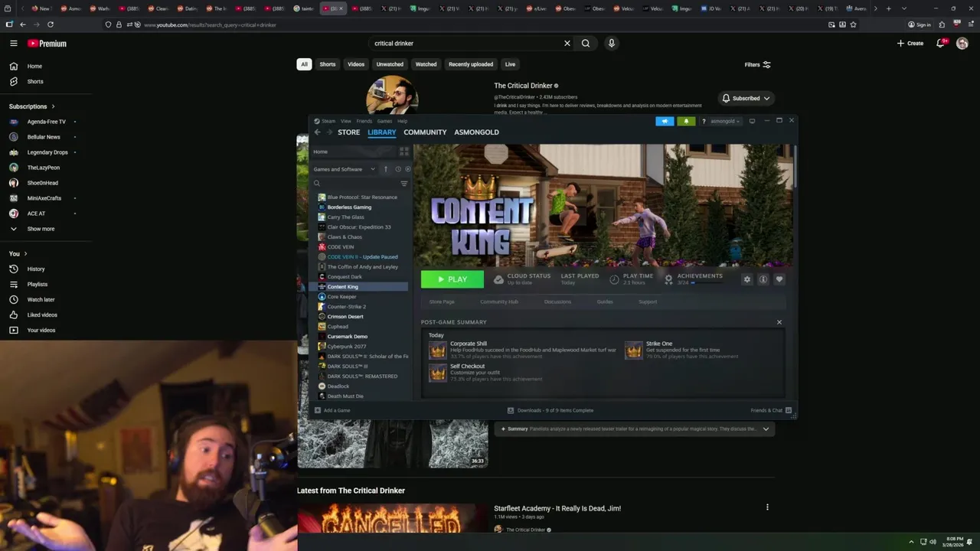
Task: Open Friends & Chat in Steam
Action: coord(771,410)
